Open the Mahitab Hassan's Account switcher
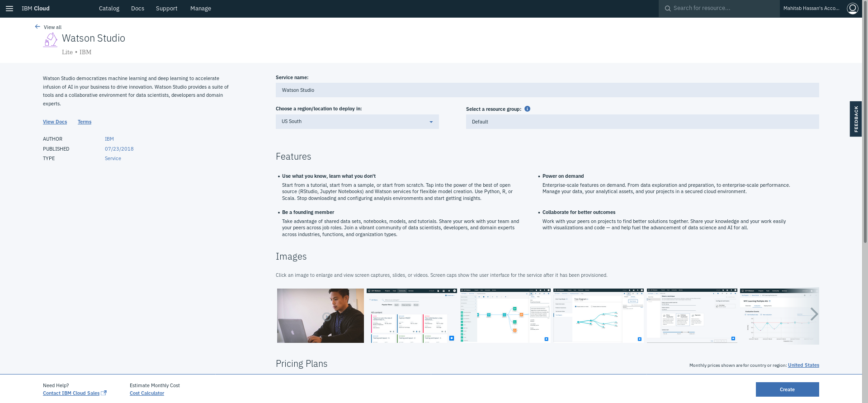This screenshot has height=403, width=868. click(811, 9)
